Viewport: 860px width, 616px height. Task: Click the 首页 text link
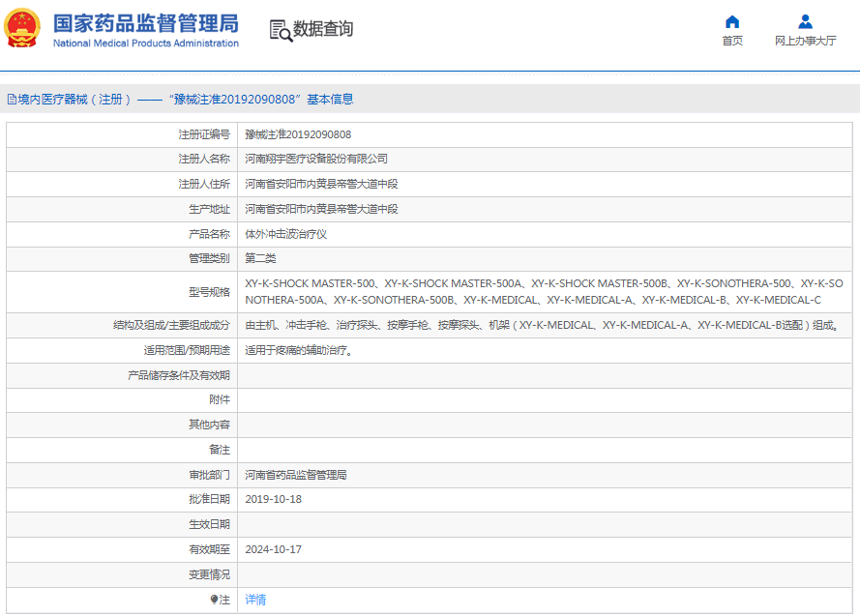point(732,41)
